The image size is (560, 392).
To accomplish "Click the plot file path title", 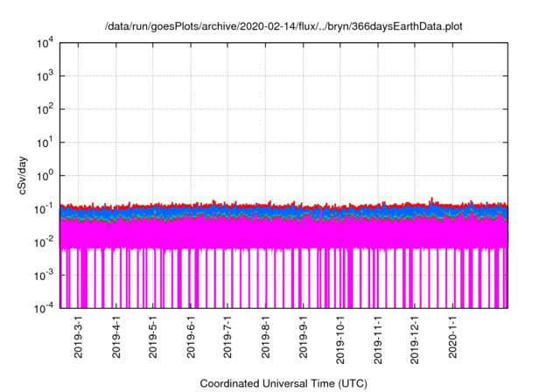I will pyautogui.click(x=283, y=26).
